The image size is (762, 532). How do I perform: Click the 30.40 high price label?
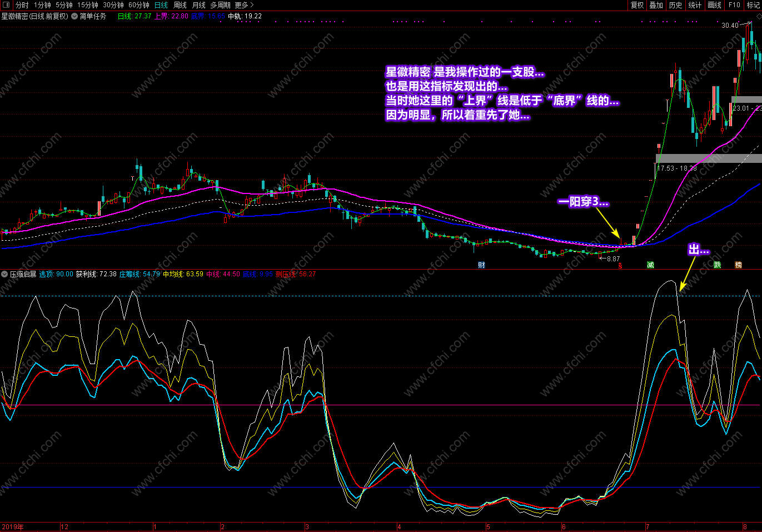click(x=730, y=26)
